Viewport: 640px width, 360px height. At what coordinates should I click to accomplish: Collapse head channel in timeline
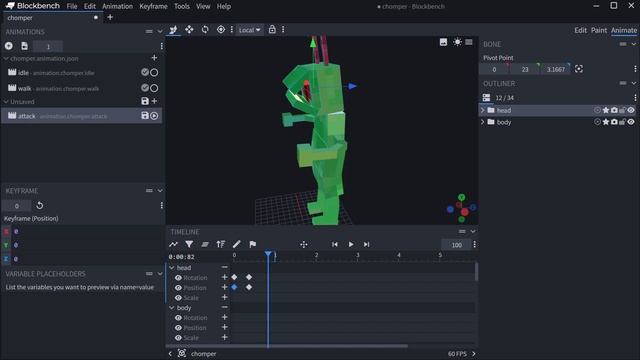[x=172, y=268]
